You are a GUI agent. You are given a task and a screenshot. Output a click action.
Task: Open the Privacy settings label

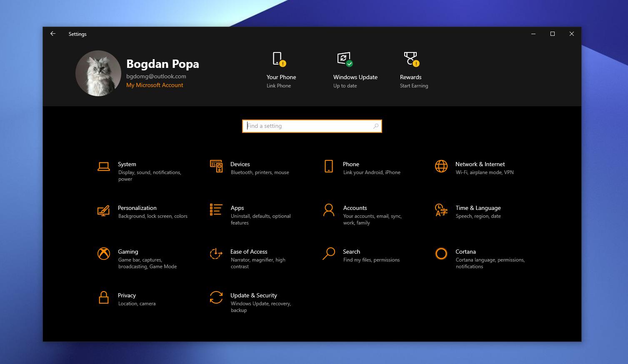(x=127, y=296)
